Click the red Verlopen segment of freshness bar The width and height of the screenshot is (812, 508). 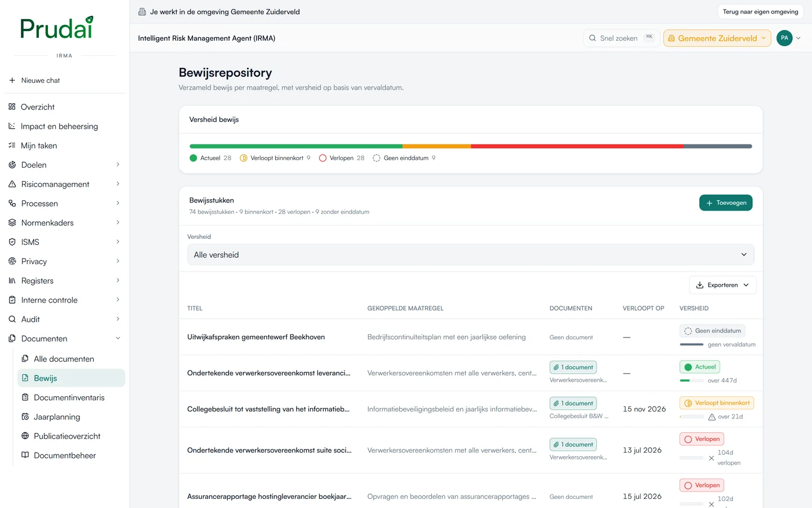577,146
